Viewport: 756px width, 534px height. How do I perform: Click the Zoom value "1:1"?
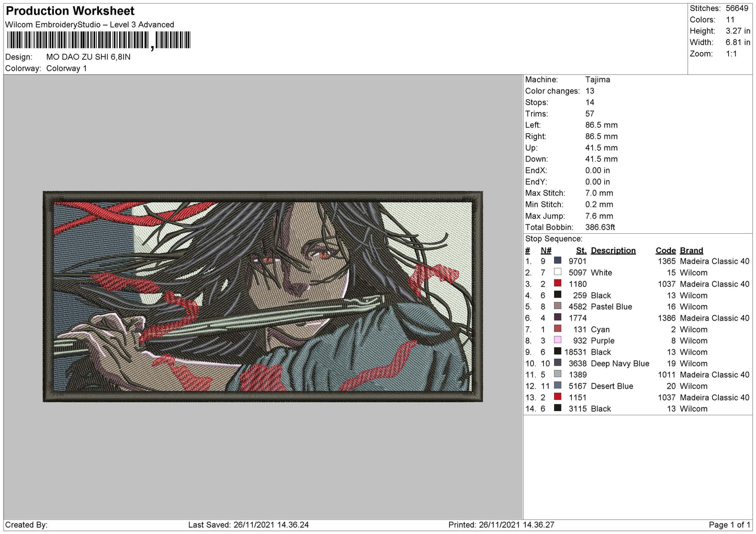click(x=731, y=54)
